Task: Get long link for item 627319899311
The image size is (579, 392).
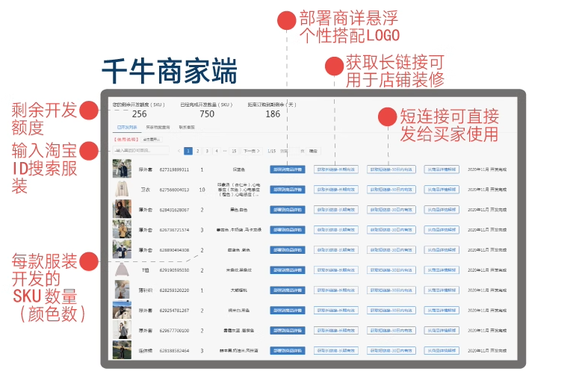Action: (x=336, y=169)
